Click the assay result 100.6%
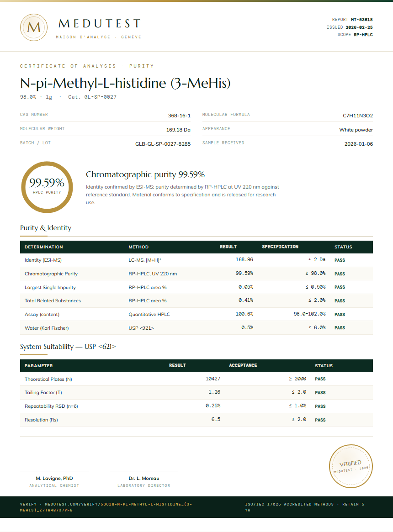This screenshot has height=532, width=393. click(x=244, y=314)
